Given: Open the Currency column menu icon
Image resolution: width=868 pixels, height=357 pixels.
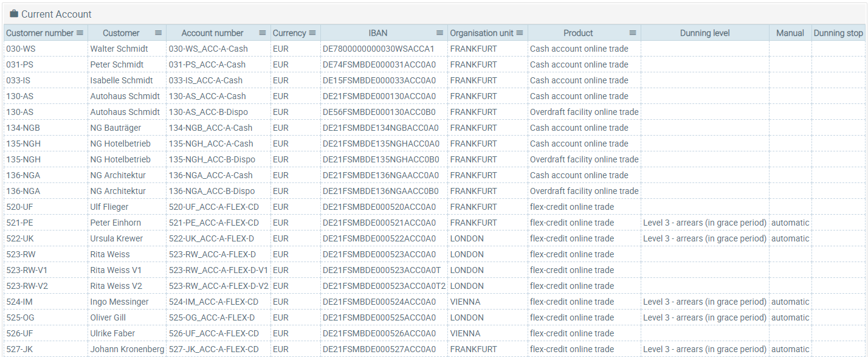Looking at the screenshot, I should [312, 33].
